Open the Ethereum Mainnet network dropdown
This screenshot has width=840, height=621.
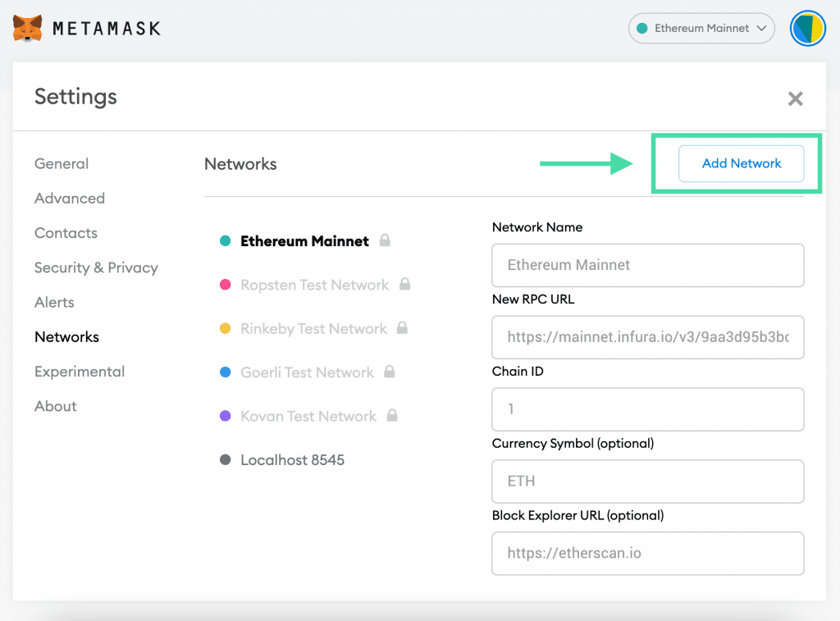(701, 29)
